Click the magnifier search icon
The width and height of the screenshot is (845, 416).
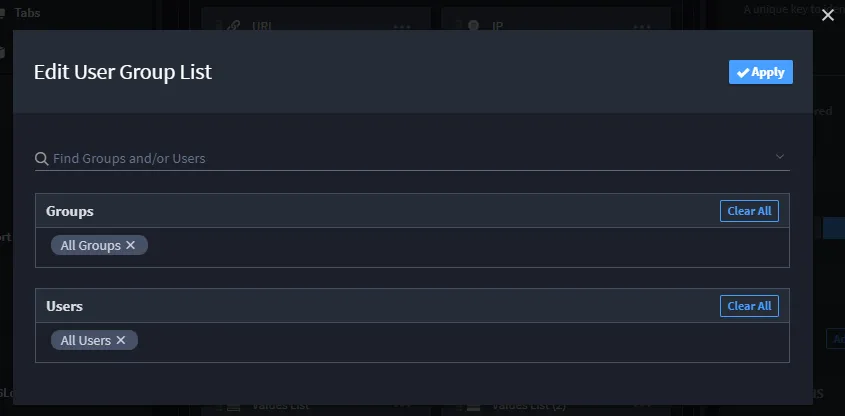pos(41,158)
